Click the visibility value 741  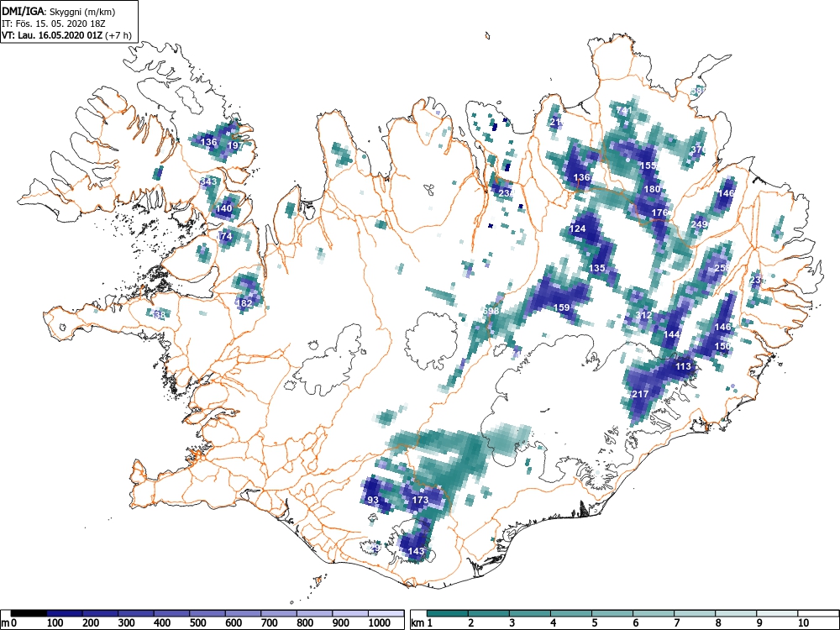pos(624,111)
